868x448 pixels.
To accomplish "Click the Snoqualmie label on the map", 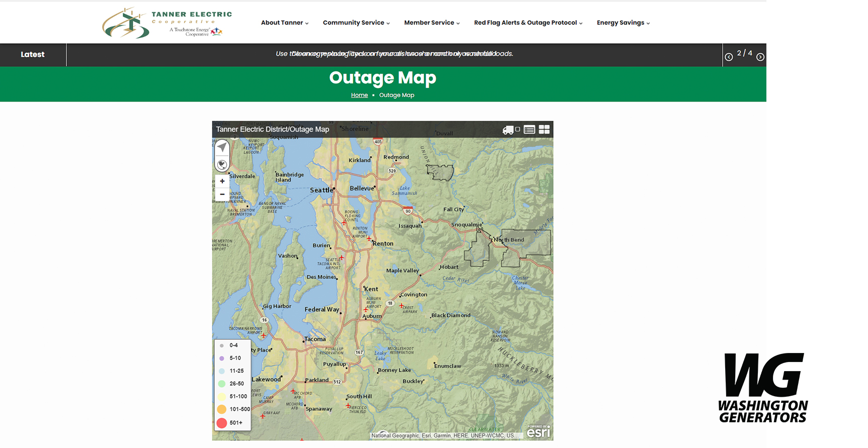I will [467, 225].
